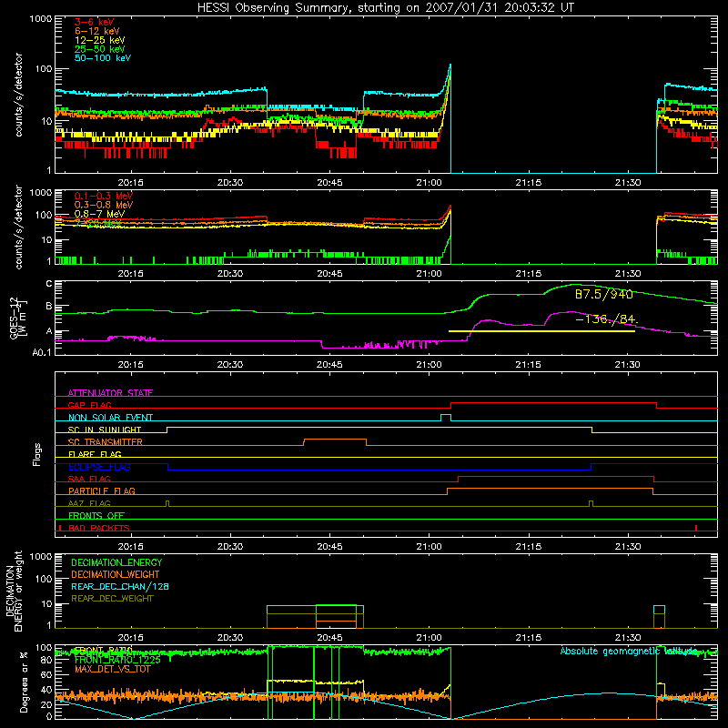
Task: Click the 20:45 tick label under decimation panel
Action: click(x=329, y=638)
